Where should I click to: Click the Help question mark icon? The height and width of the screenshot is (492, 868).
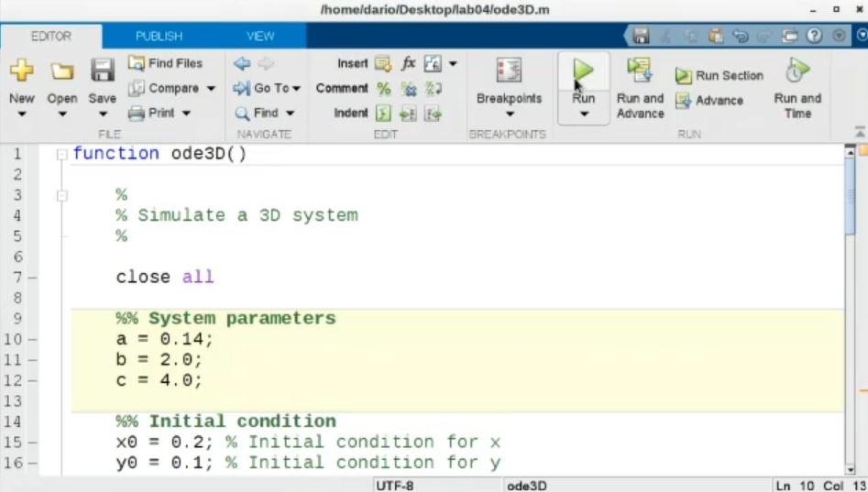pyautogui.click(x=814, y=36)
